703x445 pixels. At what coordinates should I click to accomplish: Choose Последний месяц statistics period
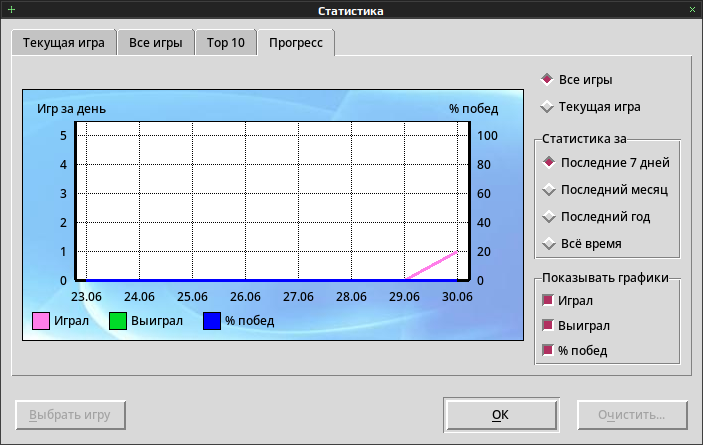605,190
